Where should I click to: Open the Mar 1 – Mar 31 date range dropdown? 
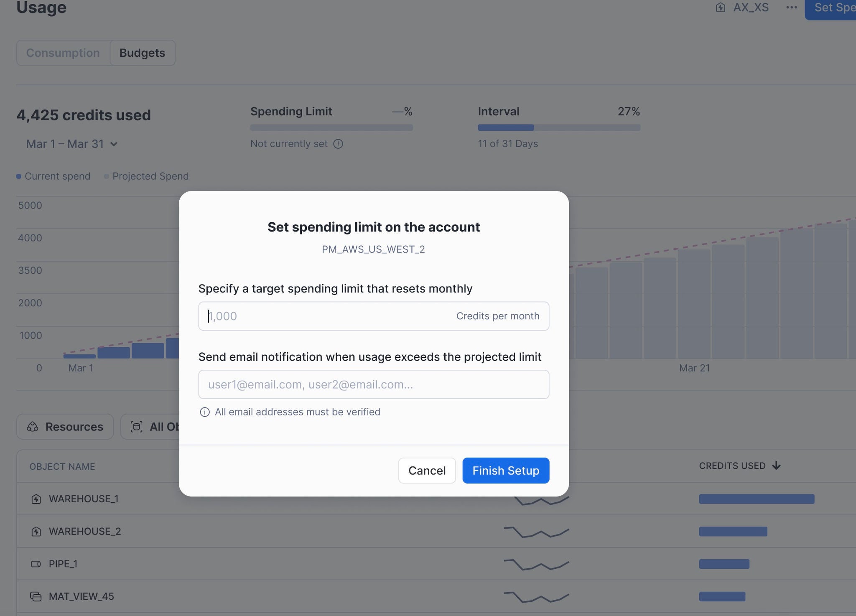(x=71, y=144)
